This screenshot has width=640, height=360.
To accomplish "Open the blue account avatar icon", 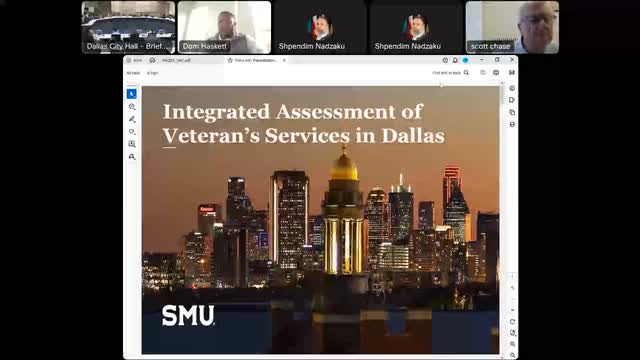I will click(x=465, y=60).
